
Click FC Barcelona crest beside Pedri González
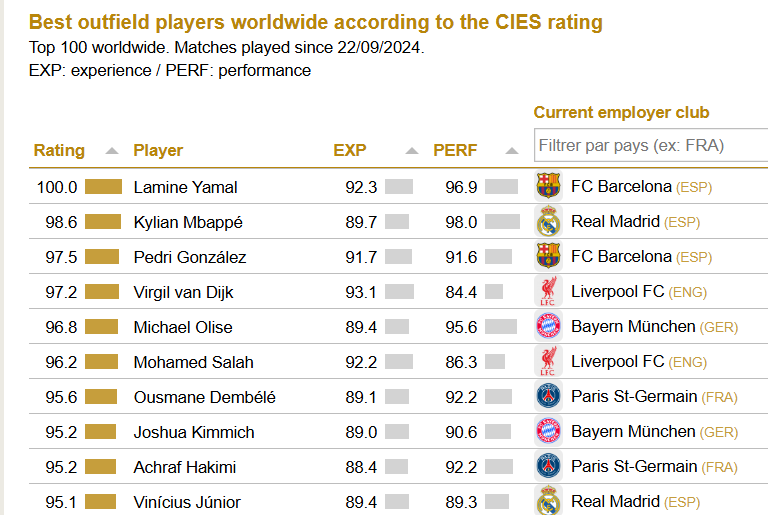point(548,256)
